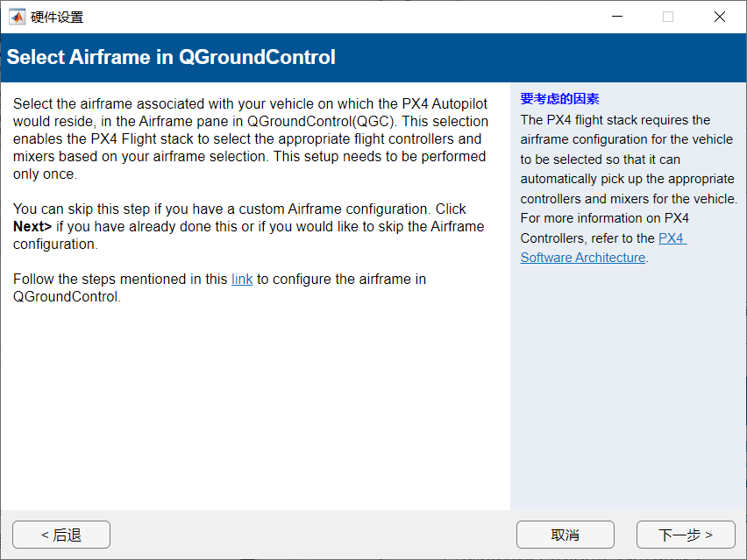Click the bold "Next>" text in instructions

[32, 227]
